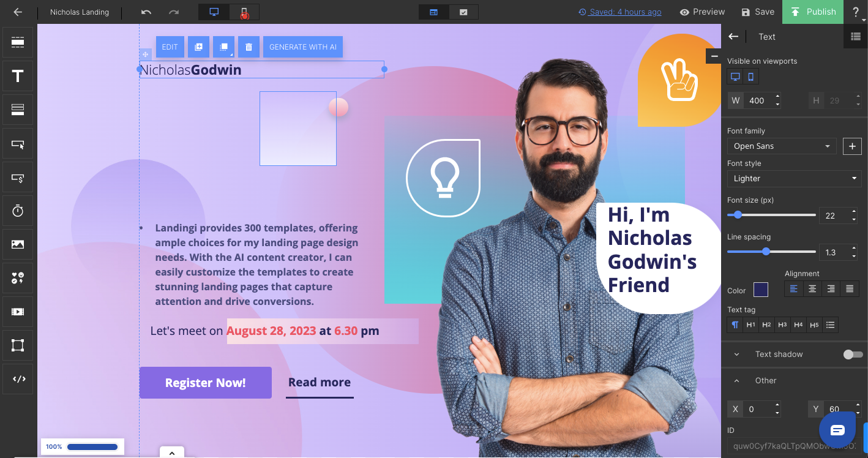Increase the font size stepper
This screenshot has width=868, height=458.
click(855, 212)
